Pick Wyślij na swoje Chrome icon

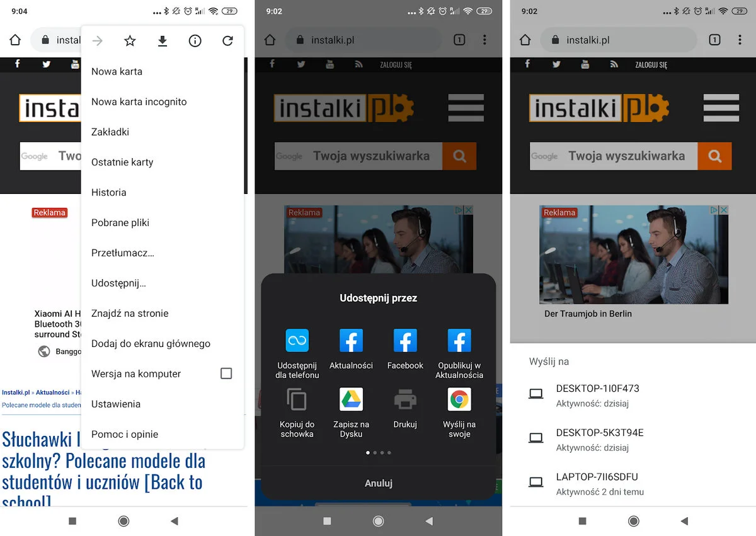[459, 400]
